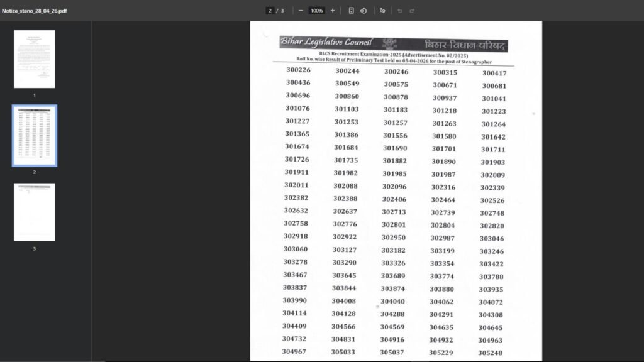Click roll number 303645
The width and height of the screenshot is (644, 362).
(344, 275)
